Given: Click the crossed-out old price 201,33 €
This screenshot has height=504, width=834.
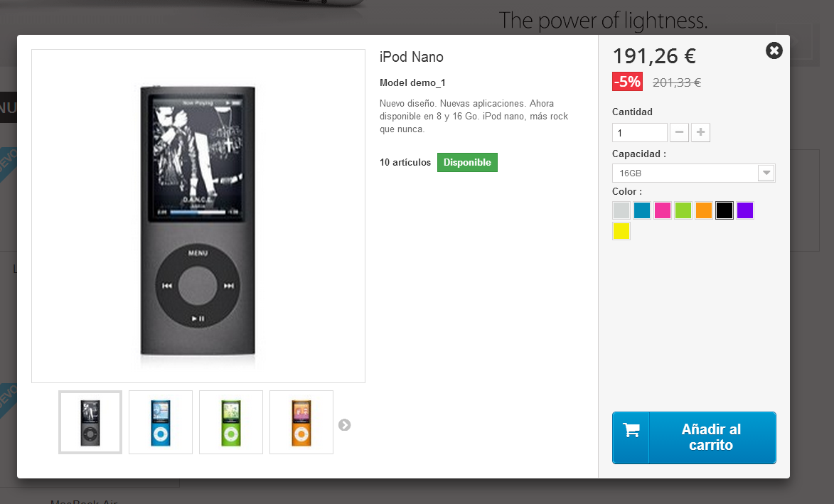Looking at the screenshot, I should click(677, 82).
